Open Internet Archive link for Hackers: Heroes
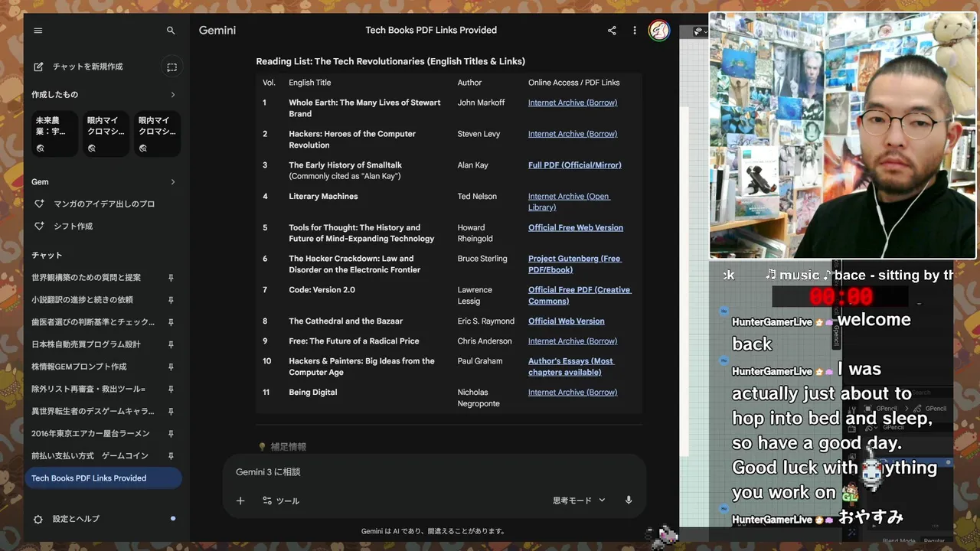980x551 pixels. coord(573,134)
